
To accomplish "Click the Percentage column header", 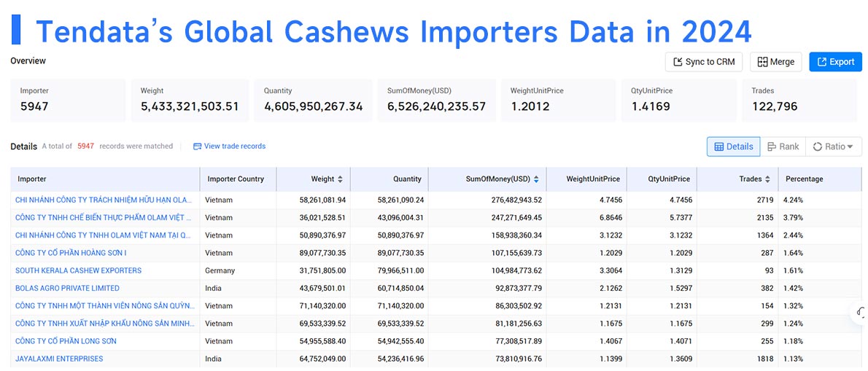I will tap(820, 179).
